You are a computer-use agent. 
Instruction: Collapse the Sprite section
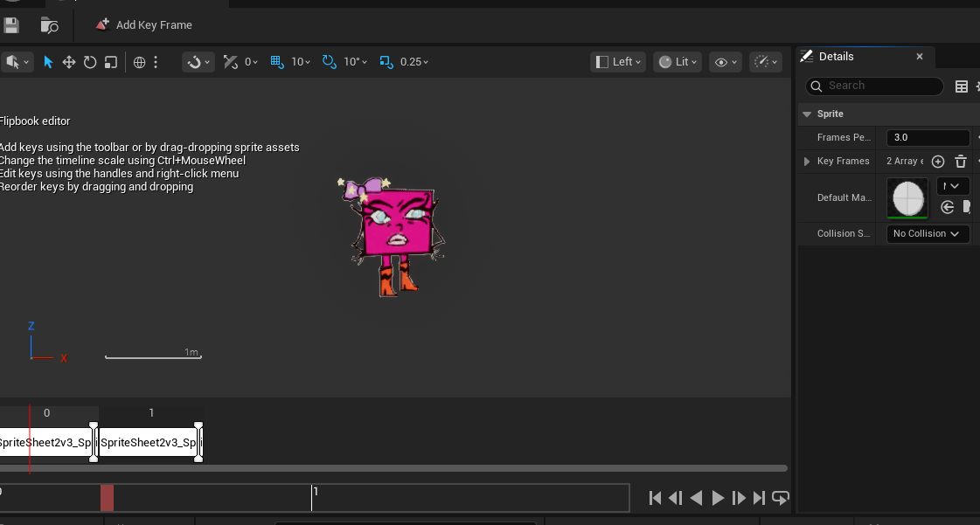[x=807, y=114]
